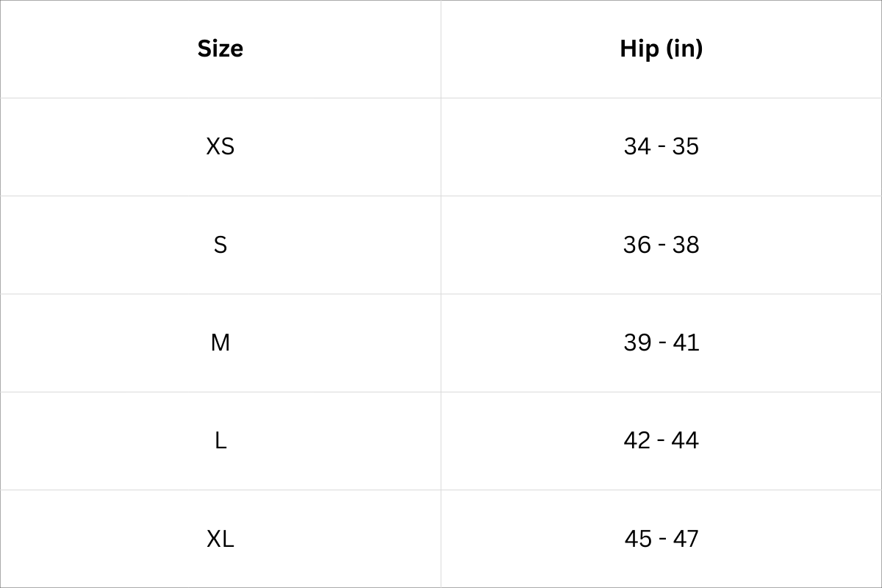The height and width of the screenshot is (588, 882).
Task: Click the number 41 in M row
Action: click(x=685, y=343)
